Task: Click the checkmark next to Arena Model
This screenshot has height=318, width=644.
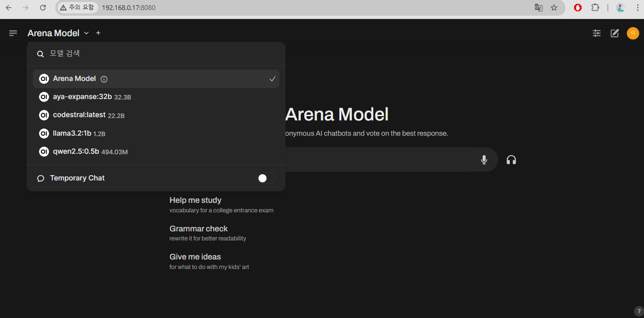Action: pos(272,79)
